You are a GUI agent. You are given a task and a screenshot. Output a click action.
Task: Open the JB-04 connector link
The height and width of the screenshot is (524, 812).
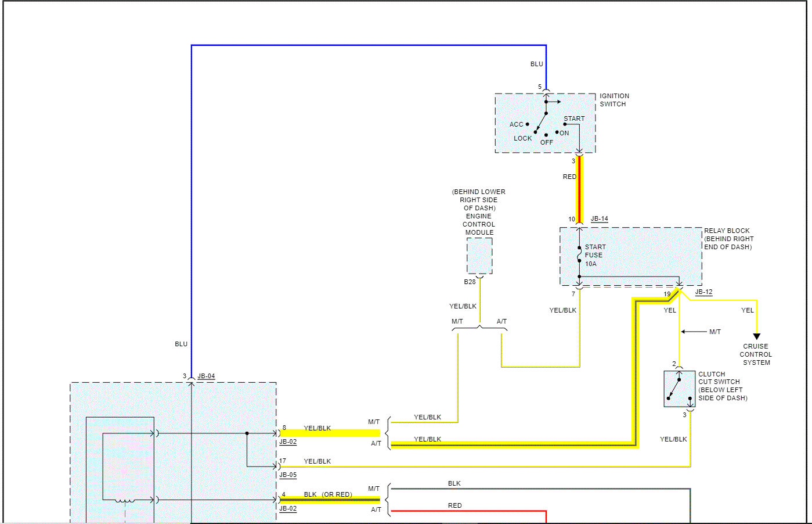(x=206, y=376)
